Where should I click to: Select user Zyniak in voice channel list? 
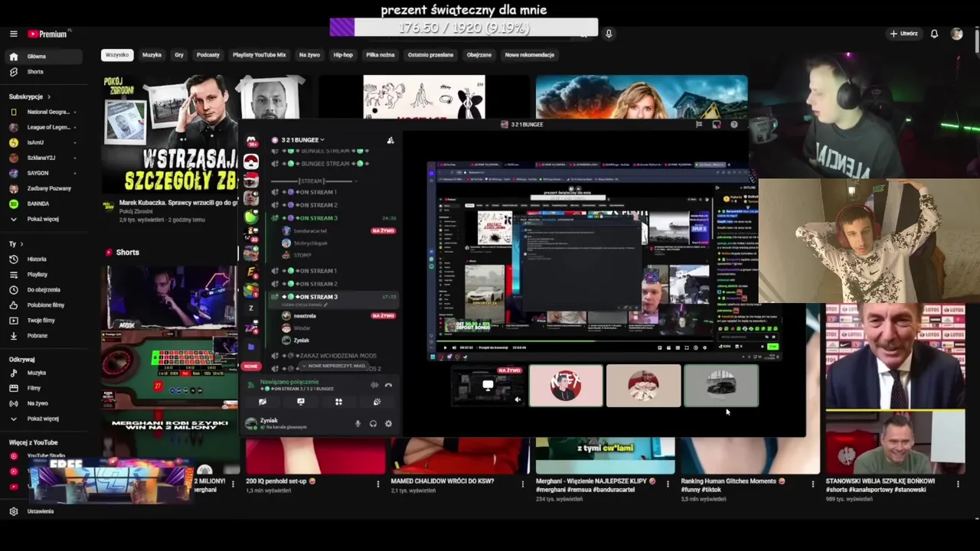click(296, 340)
